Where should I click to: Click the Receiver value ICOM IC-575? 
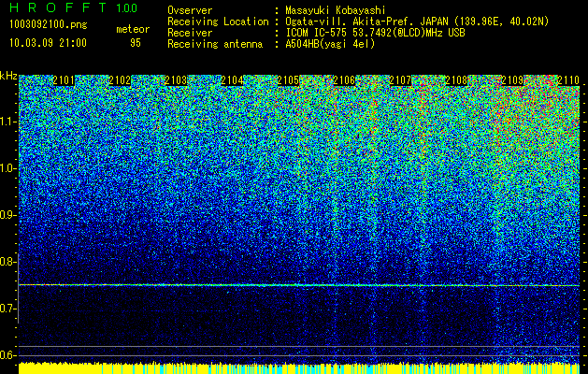[318, 33]
